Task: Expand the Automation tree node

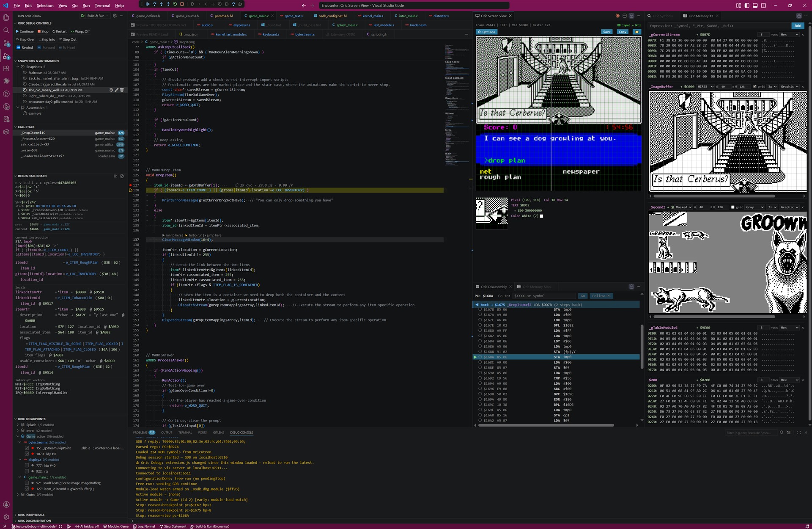Action: pyautogui.click(x=18, y=107)
